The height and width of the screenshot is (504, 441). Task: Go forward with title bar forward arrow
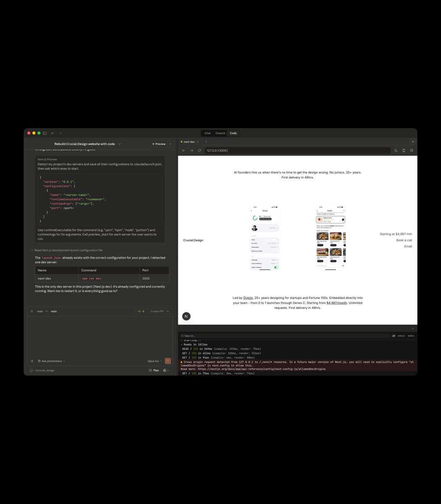click(x=60, y=133)
